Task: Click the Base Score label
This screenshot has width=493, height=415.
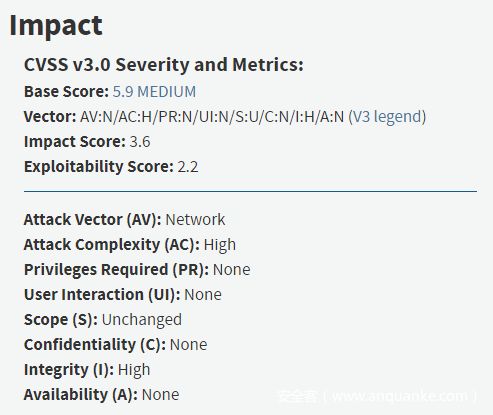Action: tap(66, 92)
